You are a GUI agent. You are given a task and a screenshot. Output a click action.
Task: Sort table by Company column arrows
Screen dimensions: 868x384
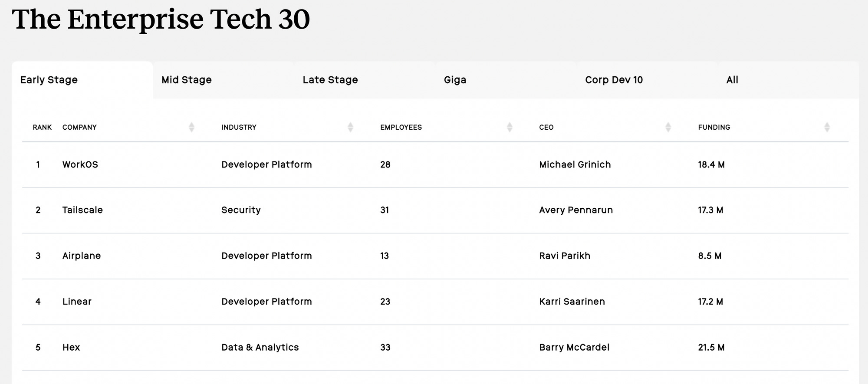point(191,127)
